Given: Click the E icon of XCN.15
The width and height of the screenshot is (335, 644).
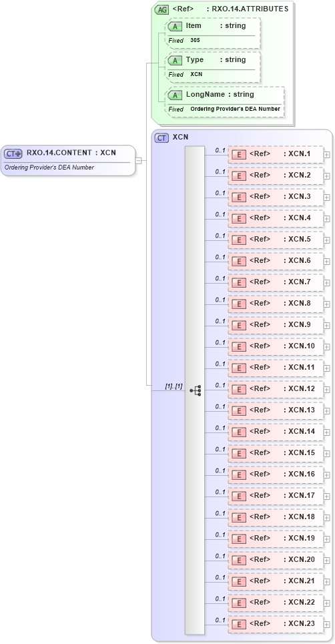Looking at the screenshot, I should (x=239, y=454).
